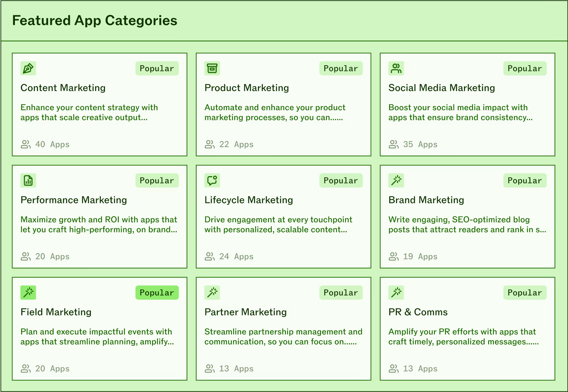Click the wand icon on PR & Comms
This screenshot has width=568, height=392.
[x=396, y=292]
